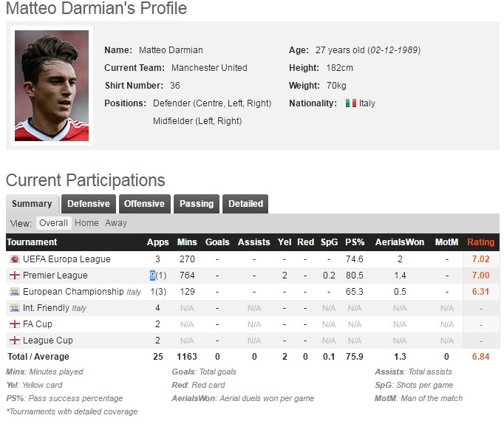Click Matteo Darmian's profile photo
This screenshot has height=424, width=504.
click(x=52, y=86)
